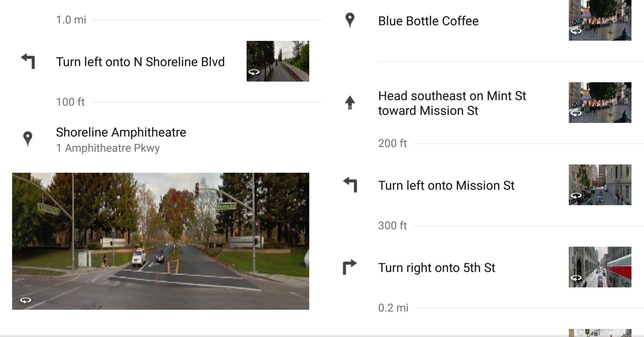Screen dimensions: 644x337
Task: Click the 0.2 mi distance segment
Action: [x=393, y=308]
